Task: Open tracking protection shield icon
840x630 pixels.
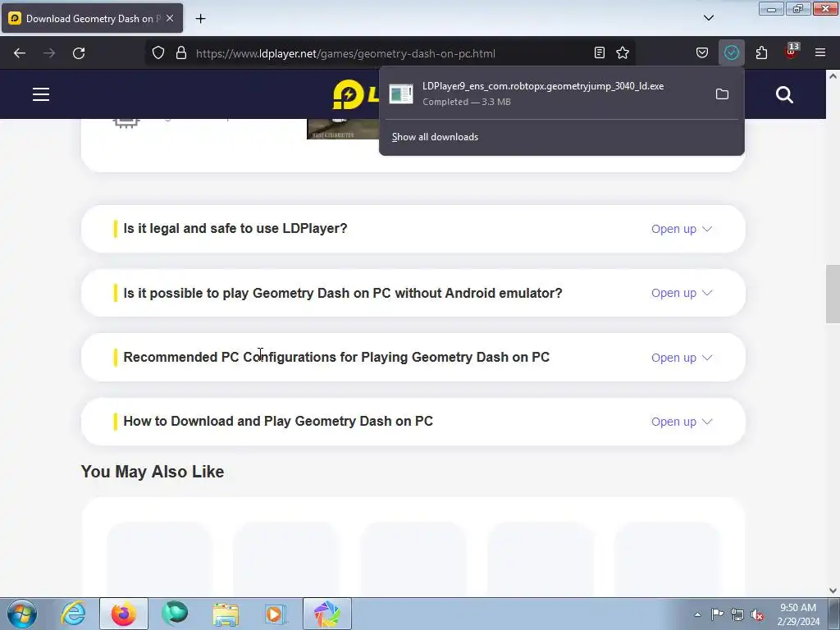Action: pyautogui.click(x=158, y=53)
